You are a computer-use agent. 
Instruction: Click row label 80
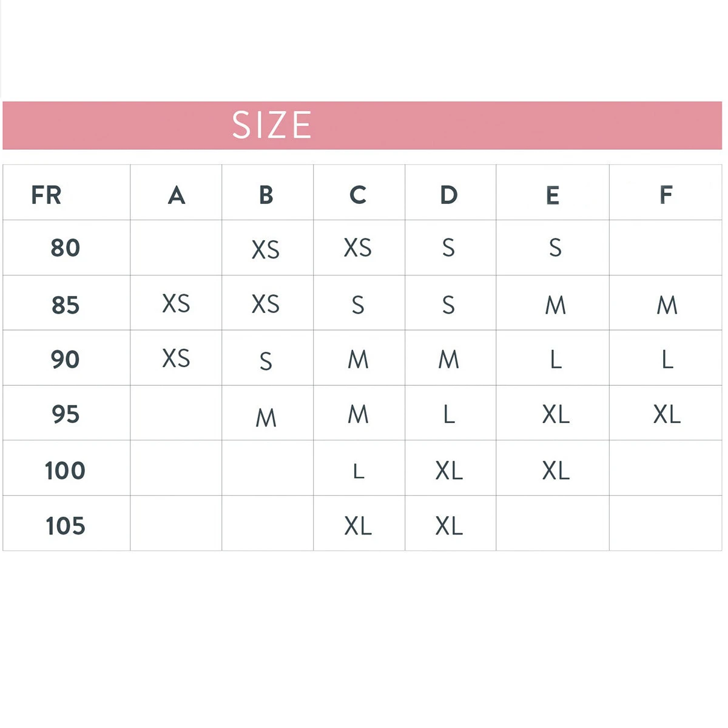(66, 248)
